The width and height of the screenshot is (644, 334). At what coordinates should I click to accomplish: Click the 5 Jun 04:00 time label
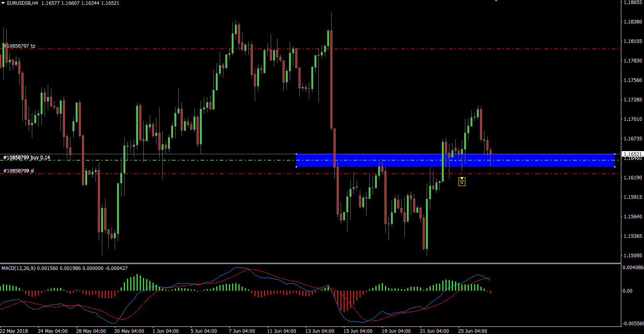[x=204, y=331]
